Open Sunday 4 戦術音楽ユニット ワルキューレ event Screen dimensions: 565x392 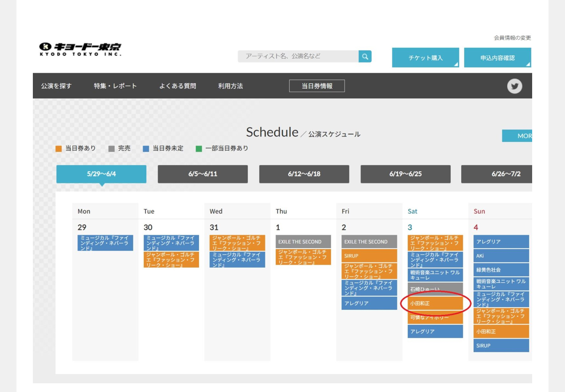(x=501, y=283)
